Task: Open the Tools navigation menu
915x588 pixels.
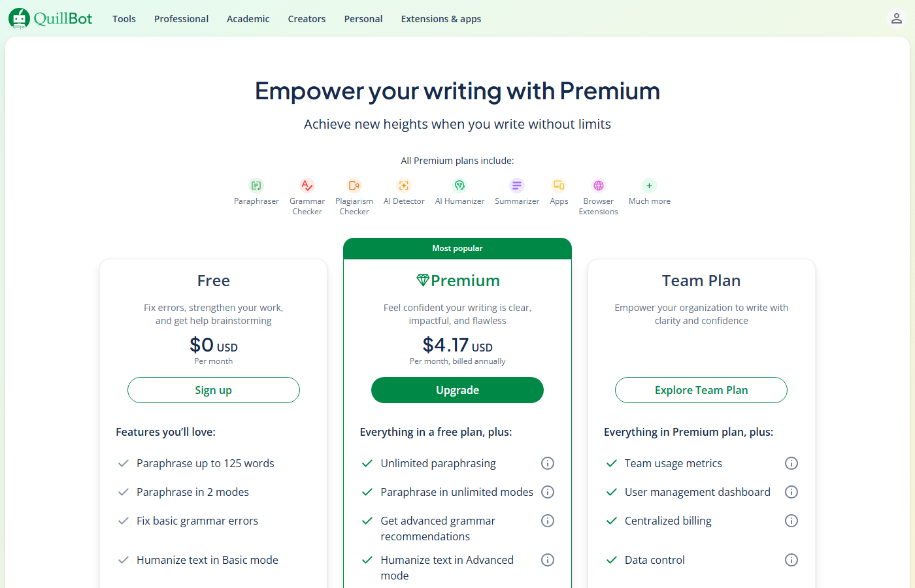Action: (x=124, y=19)
